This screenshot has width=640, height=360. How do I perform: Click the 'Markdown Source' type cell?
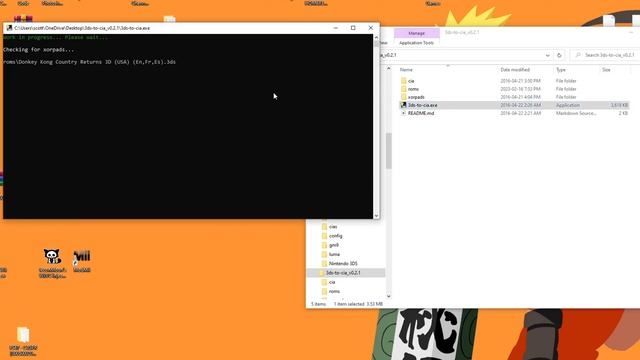click(x=576, y=113)
